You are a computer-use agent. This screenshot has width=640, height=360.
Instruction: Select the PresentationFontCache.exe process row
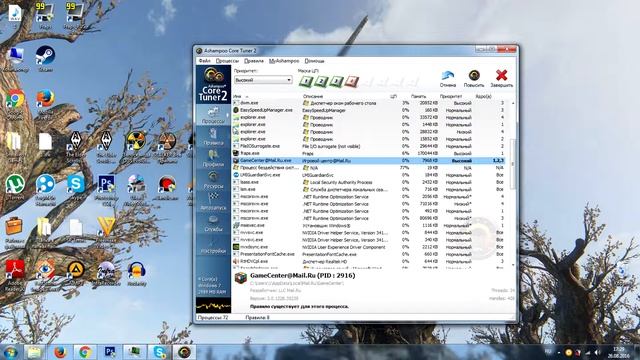[x=369, y=254]
